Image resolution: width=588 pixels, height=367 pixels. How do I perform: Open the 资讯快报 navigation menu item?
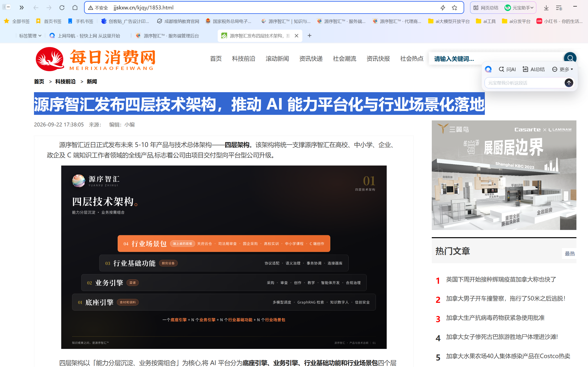(378, 58)
